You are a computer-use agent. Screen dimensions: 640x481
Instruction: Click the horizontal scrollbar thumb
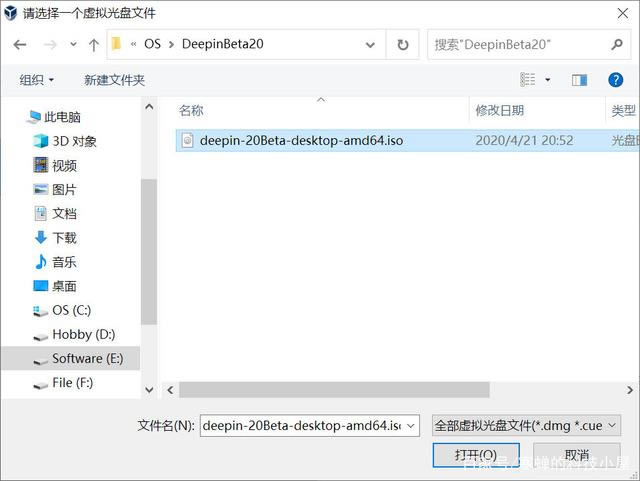click(334, 390)
